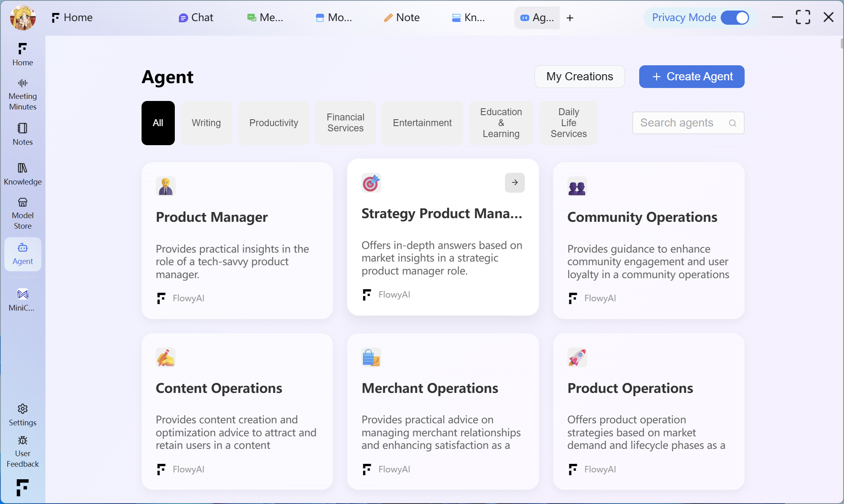Click the User Feedback bug icon
Viewport: 844px width, 504px height.
coord(23,440)
